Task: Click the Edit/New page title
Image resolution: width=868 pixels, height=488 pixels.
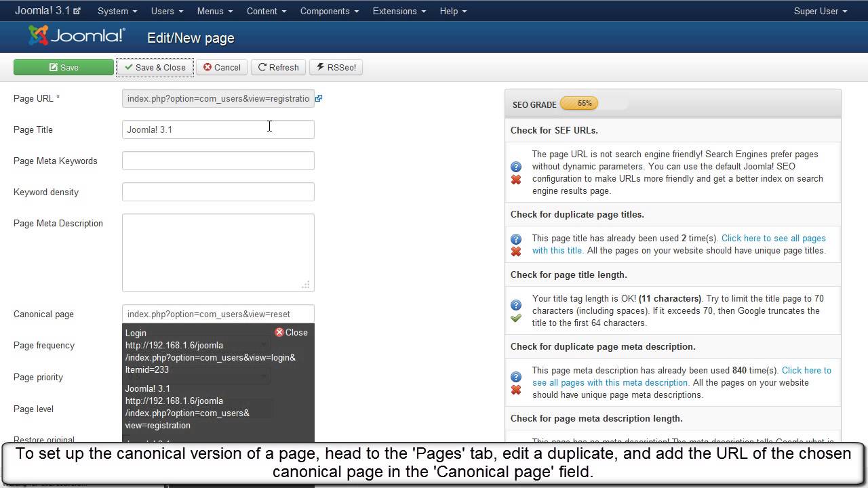Action: 191,38
